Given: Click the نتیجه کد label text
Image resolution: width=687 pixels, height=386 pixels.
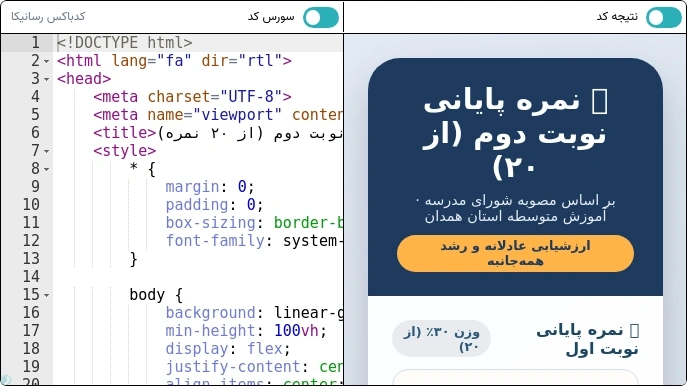Looking at the screenshot, I should tap(617, 17).
